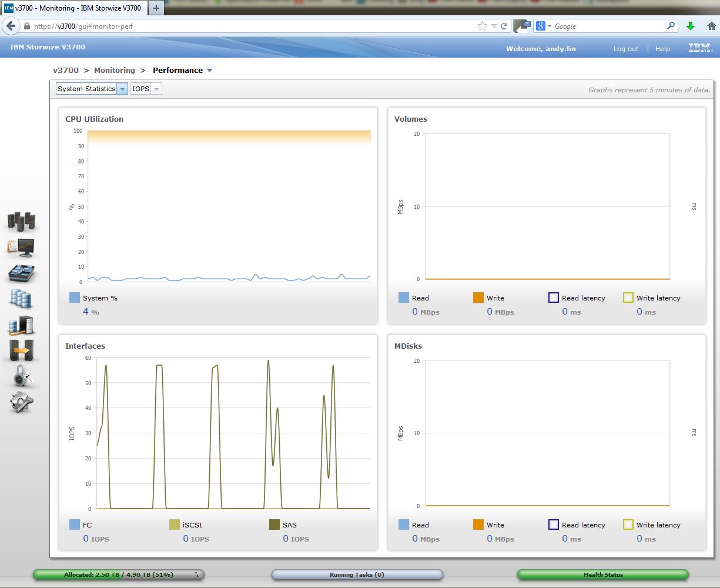Click the v3700 breadcrumb item
This screenshot has width=720, height=588.
66,70
